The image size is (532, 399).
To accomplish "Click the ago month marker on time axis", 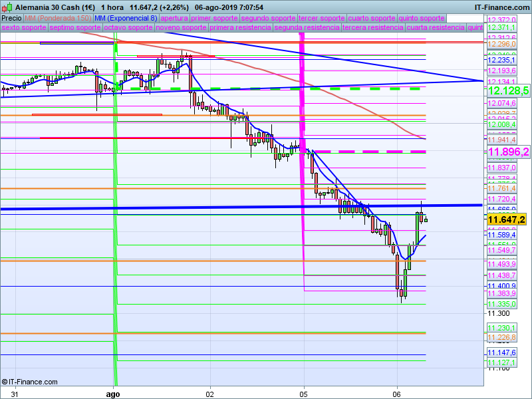I will (x=113, y=394).
